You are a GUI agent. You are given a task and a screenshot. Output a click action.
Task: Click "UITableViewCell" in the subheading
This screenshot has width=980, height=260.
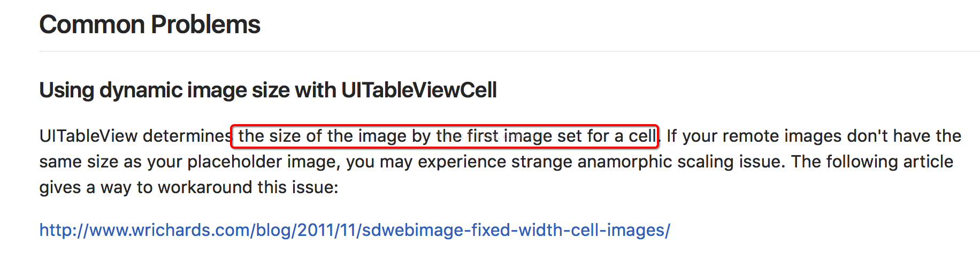(419, 90)
